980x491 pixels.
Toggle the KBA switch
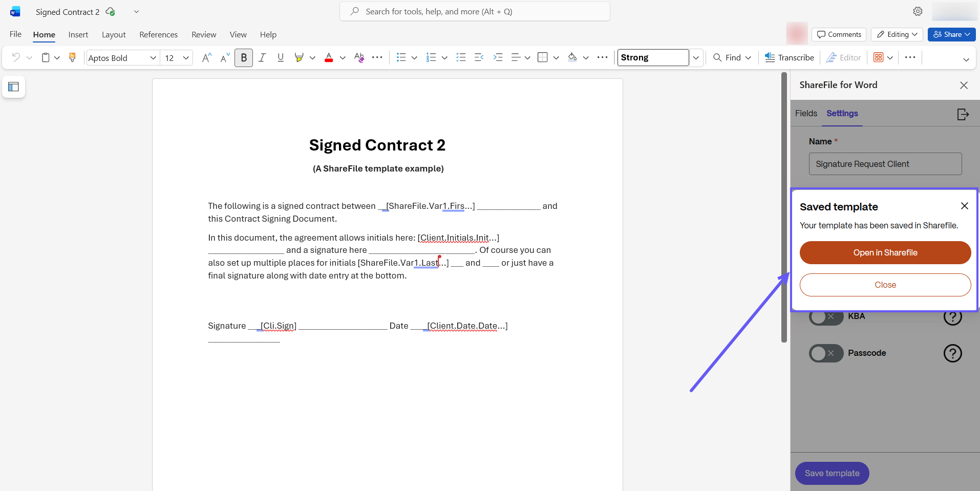826,317
